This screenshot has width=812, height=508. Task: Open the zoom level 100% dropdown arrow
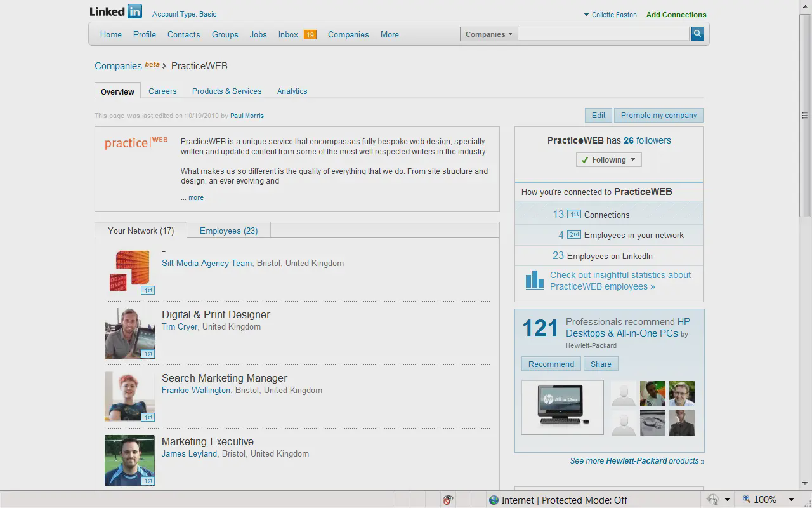coord(791,500)
